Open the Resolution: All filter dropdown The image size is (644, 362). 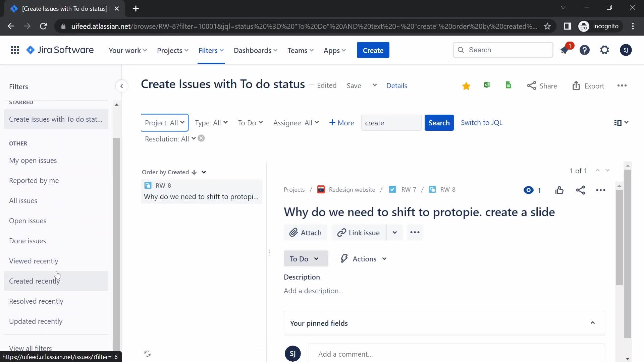pos(170,139)
